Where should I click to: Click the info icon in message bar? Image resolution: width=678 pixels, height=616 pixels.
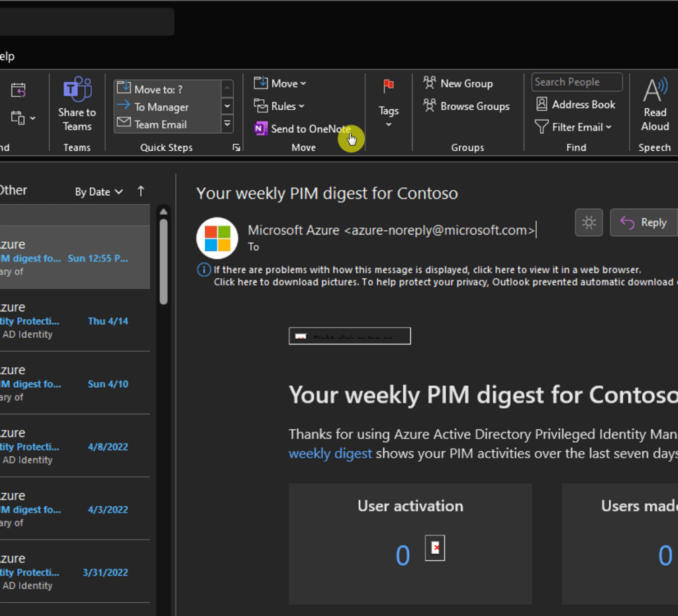click(204, 270)
